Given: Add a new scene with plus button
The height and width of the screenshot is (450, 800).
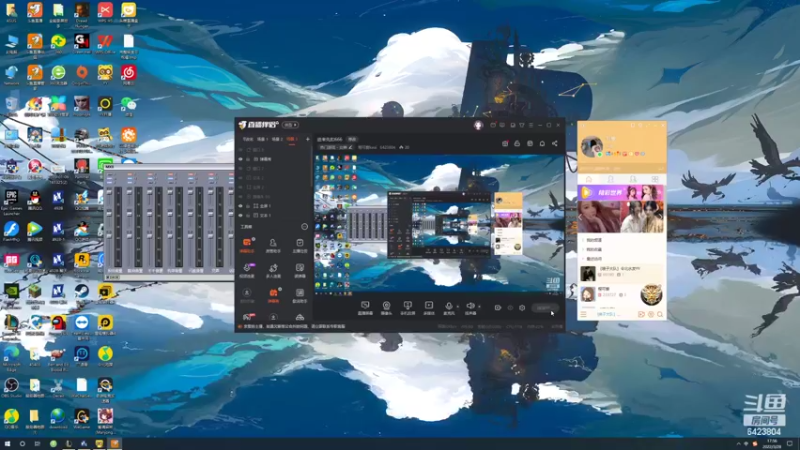Looking at the screenshot, I should pyautogui.click(x=308, y=139).
